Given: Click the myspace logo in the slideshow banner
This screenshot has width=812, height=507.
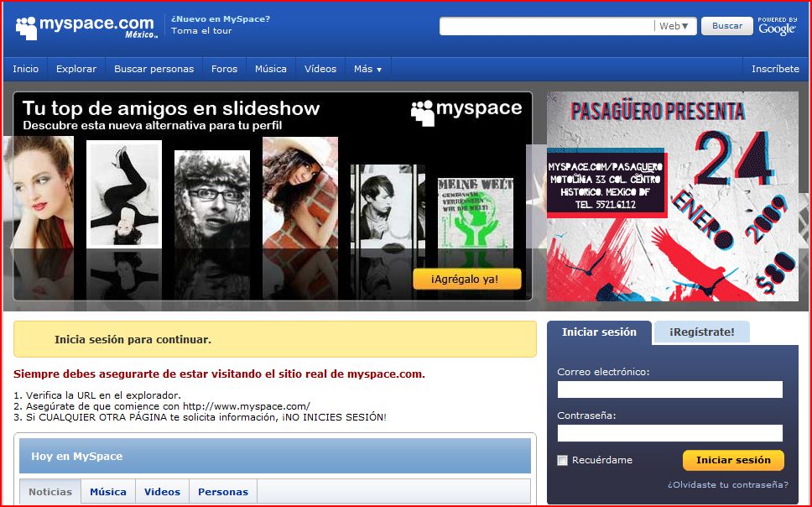Looking at the screenshot, I should coord(466,112).
